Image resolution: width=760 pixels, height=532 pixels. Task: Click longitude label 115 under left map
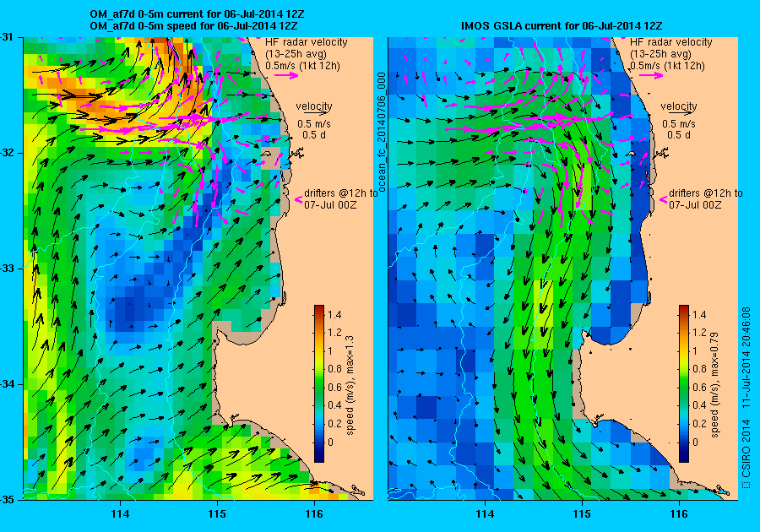[217, 514]
